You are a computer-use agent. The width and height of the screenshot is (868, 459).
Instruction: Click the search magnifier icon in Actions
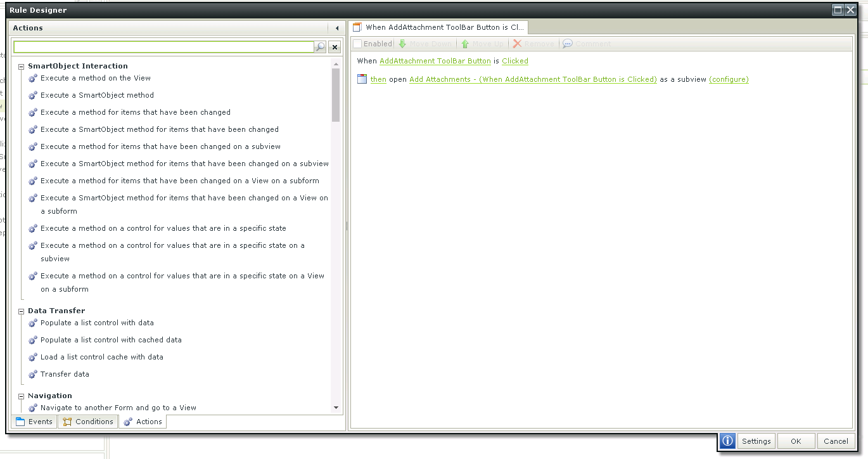click(321, 47)
